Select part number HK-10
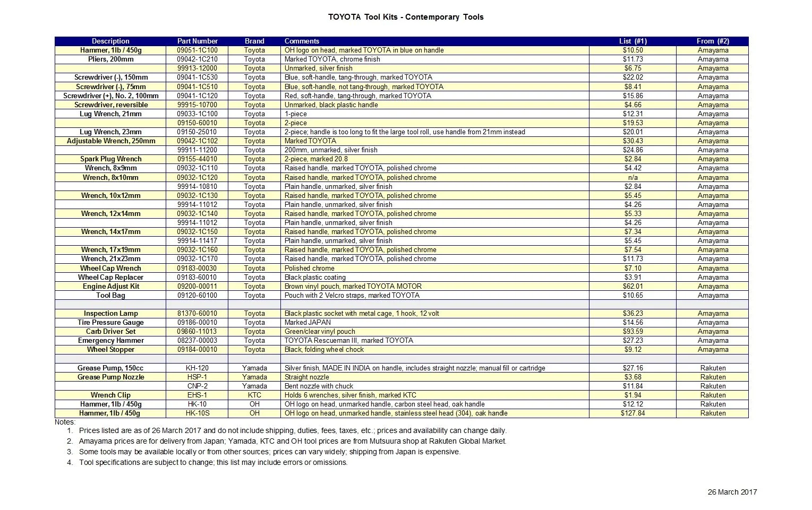This screenshot has height=510, width=812. pos(197,404)
